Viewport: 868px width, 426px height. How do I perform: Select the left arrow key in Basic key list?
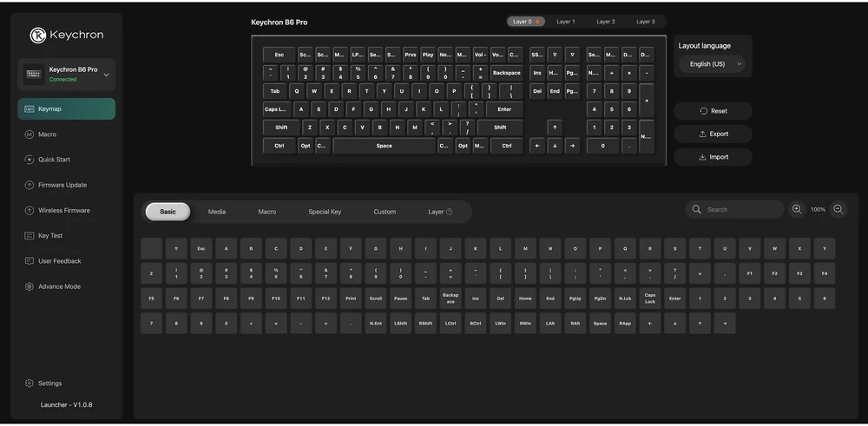[650, 323]
